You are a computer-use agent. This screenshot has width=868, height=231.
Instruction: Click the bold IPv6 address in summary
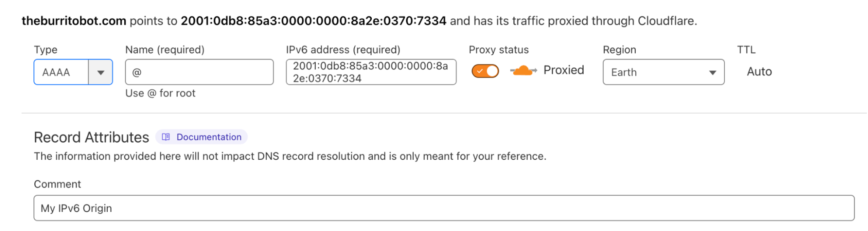[x=314, y=21]
